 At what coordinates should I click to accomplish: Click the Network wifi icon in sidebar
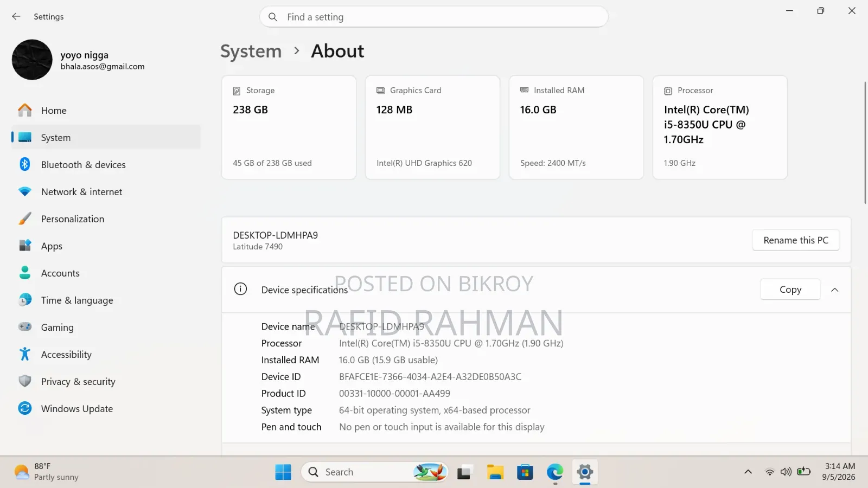tap(25, 191)
